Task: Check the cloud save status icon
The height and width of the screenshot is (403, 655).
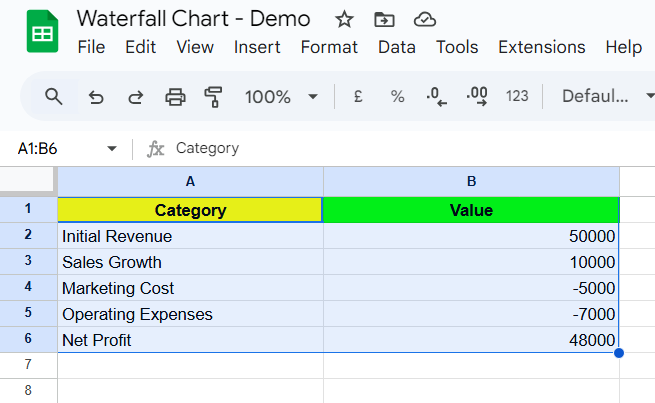Action: point(424,19)
